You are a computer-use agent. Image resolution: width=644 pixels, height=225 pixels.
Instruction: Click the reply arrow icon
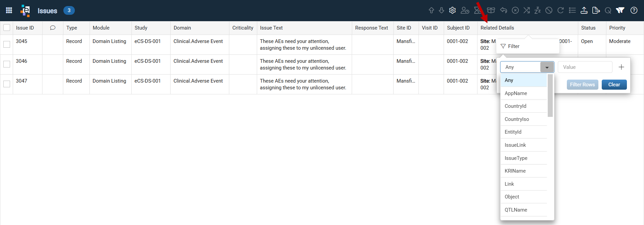tap(503, 10)
